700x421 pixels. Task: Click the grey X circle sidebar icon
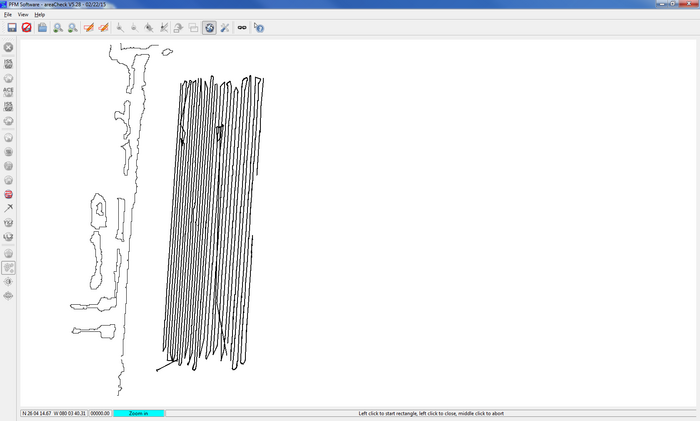tap(8, 47)
